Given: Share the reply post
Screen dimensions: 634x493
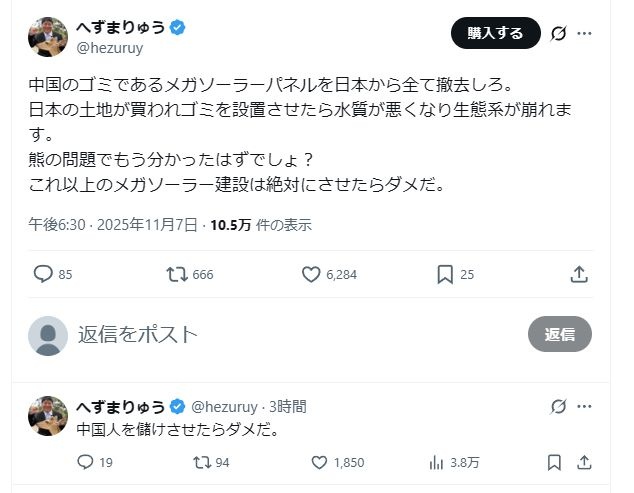Looking at the screenshot, I should pos(585,462).
